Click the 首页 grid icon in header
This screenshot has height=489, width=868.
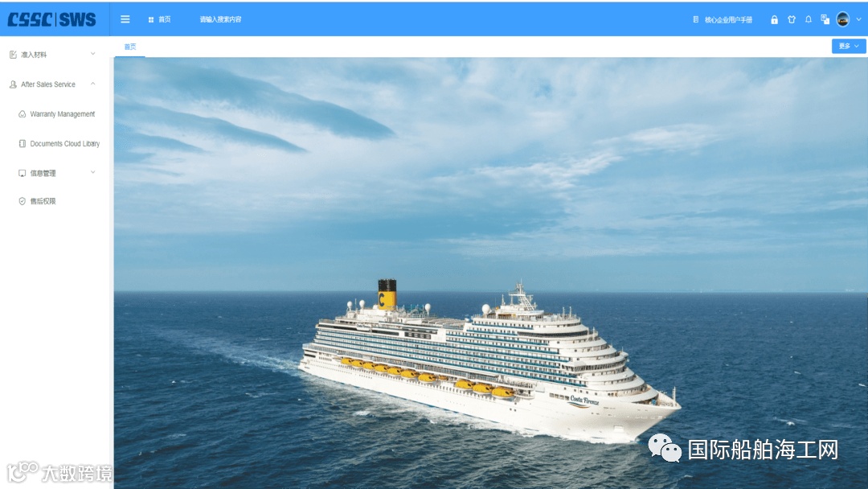(x=150, y=20)
